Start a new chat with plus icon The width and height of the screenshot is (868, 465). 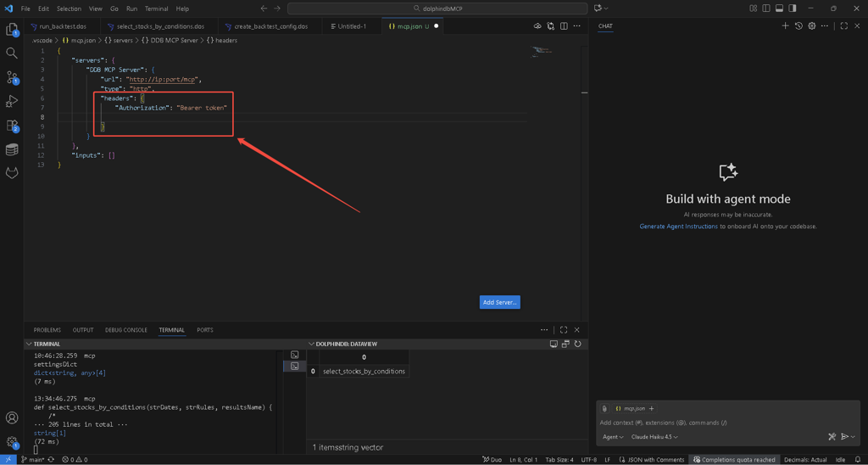[x=785, y=26]
